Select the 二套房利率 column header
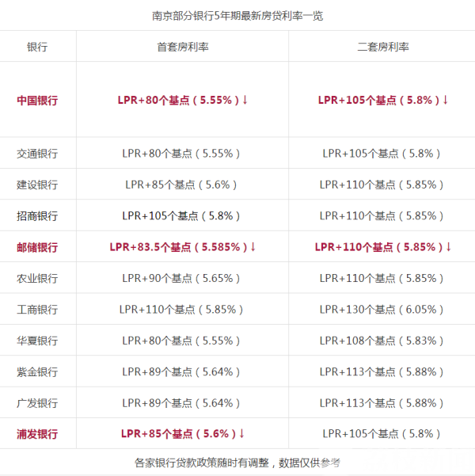475x476 pixels. (383, 47)
